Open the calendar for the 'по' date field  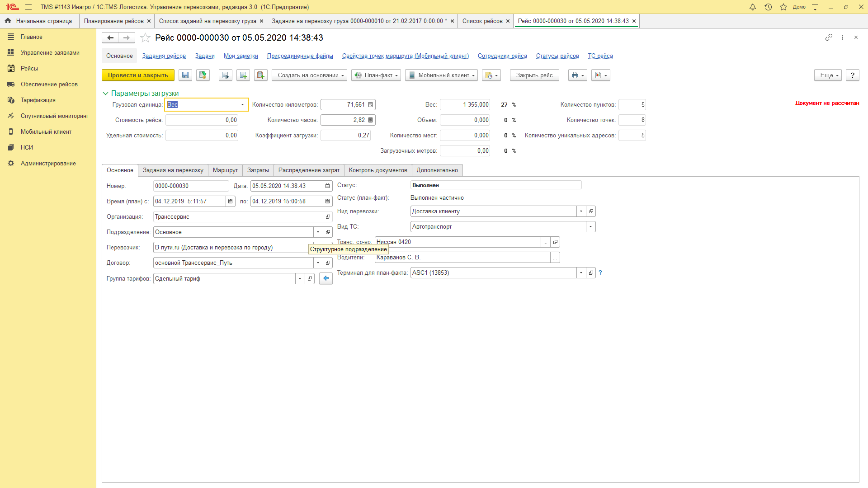[328, 202]
